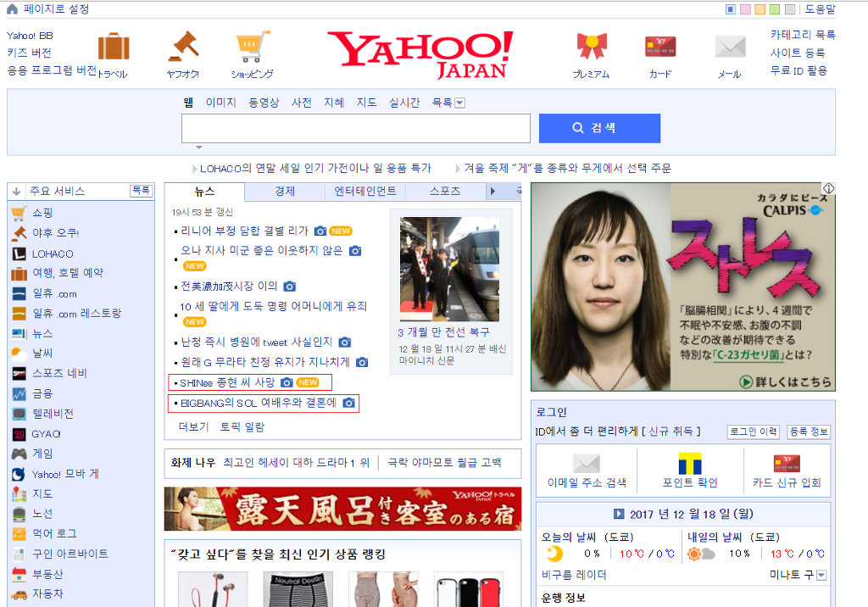Open the premium ribbon icon

point(592,46)
